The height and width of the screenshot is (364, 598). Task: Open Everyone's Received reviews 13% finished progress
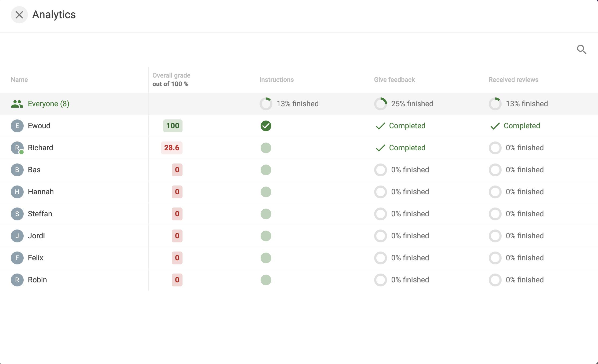coord(518,104)
